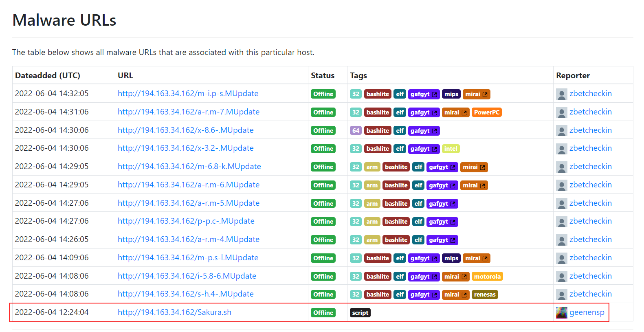Click the mirai tag in the i-5.8-6.MUpdate row
Screen dimensions: 644x332
click(x=455, y=277)
